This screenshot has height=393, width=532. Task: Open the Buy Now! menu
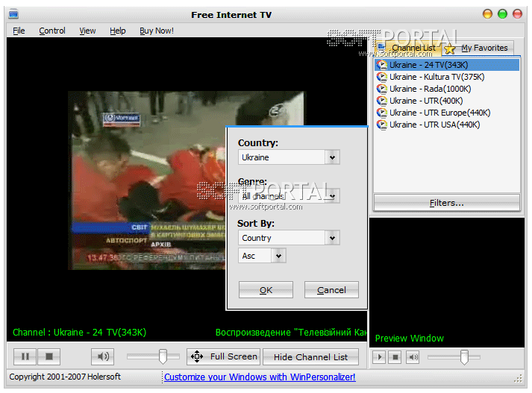point(157,31)
